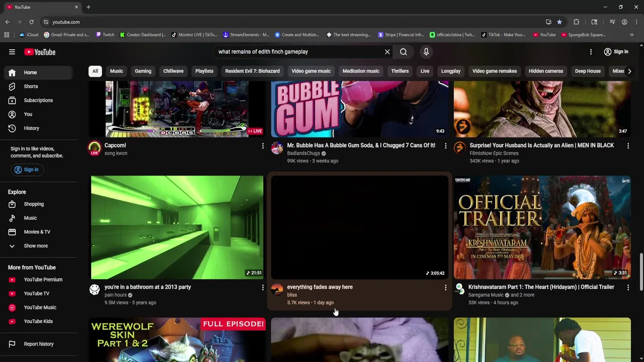Open the green bathroom video thumbnail
644x362 pixels.
pyautogui.click(x=177, y=227)
